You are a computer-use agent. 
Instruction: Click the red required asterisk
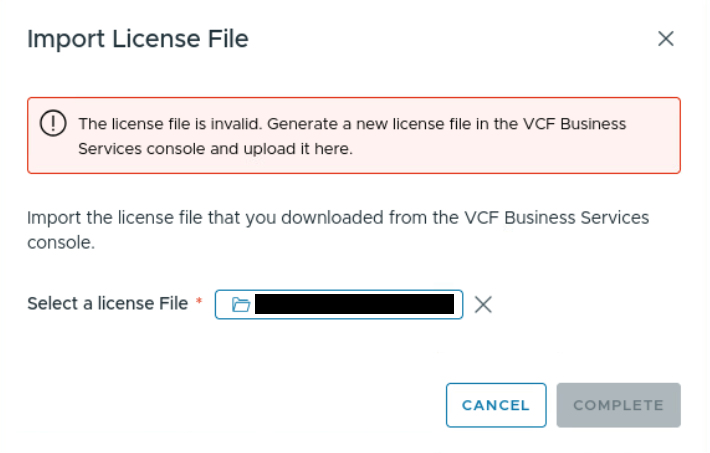[199, 302]
